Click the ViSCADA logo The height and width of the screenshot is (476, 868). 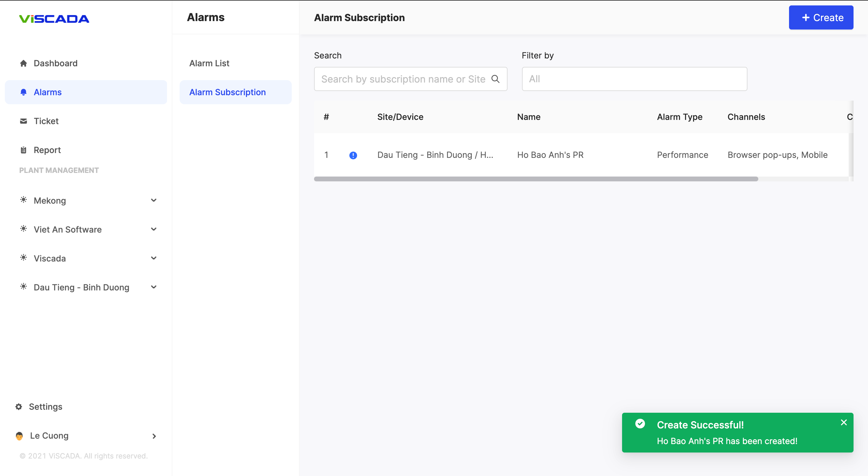coord(54,19)
